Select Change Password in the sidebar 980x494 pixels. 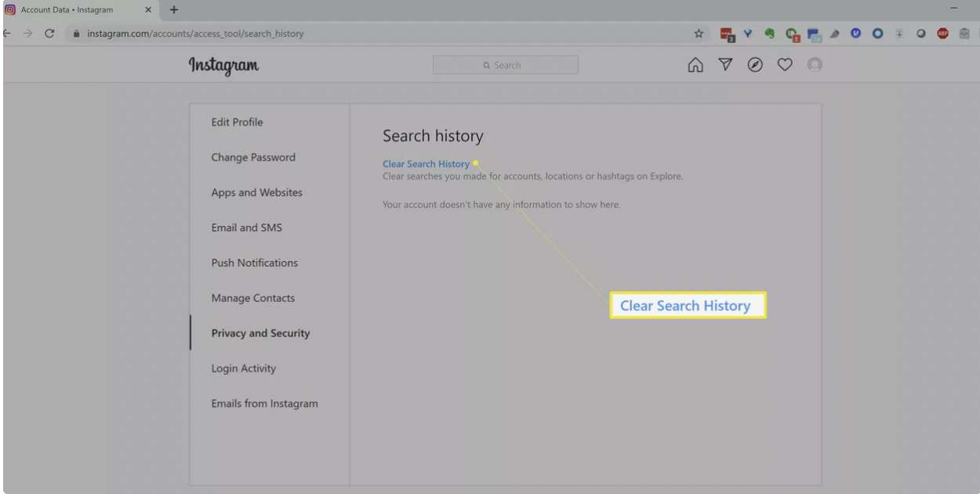tap(252, 157)
